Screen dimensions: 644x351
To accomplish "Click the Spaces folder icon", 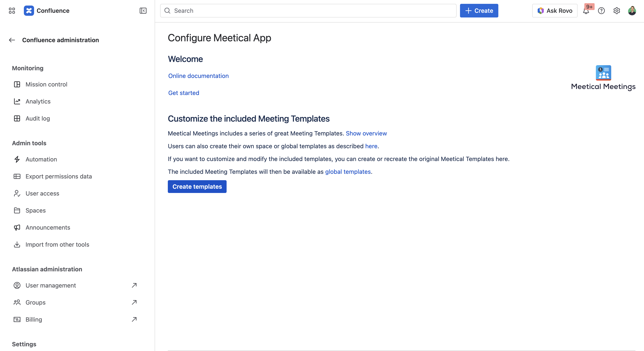I will (x=17, y=210).
